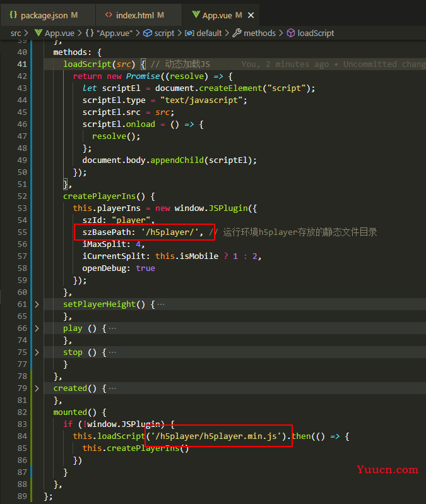Open the "App.vue" module breadcrumb
This screenshot has width=426, height=504.
114,33
